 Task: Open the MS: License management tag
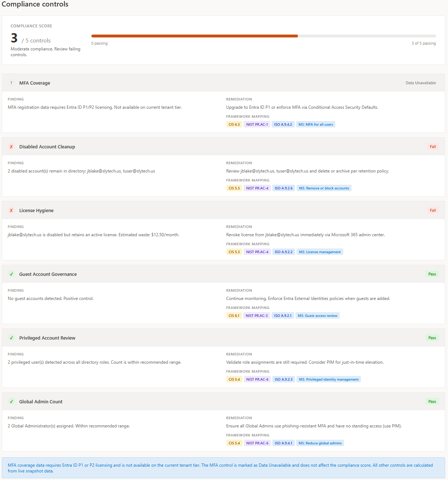pos(320,252)
